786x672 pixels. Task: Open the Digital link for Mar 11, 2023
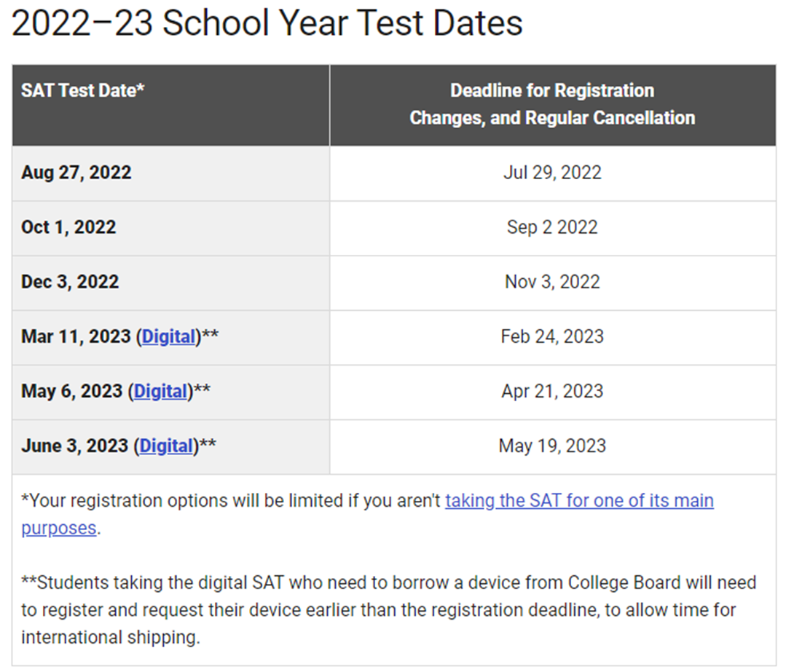(x=169, y=337)
